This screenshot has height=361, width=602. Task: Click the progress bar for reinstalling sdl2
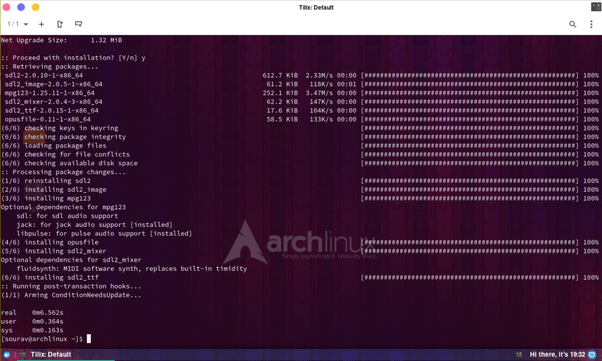pyautogui.click(x=470, y=180)
